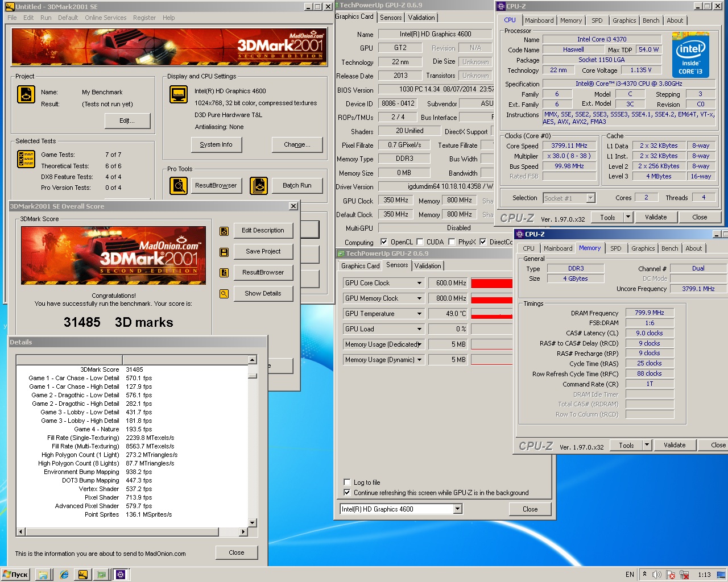Viewport: 728px width, 582px height.
Task: Click the show desktop icon in the tray
Action: point(722,575)
